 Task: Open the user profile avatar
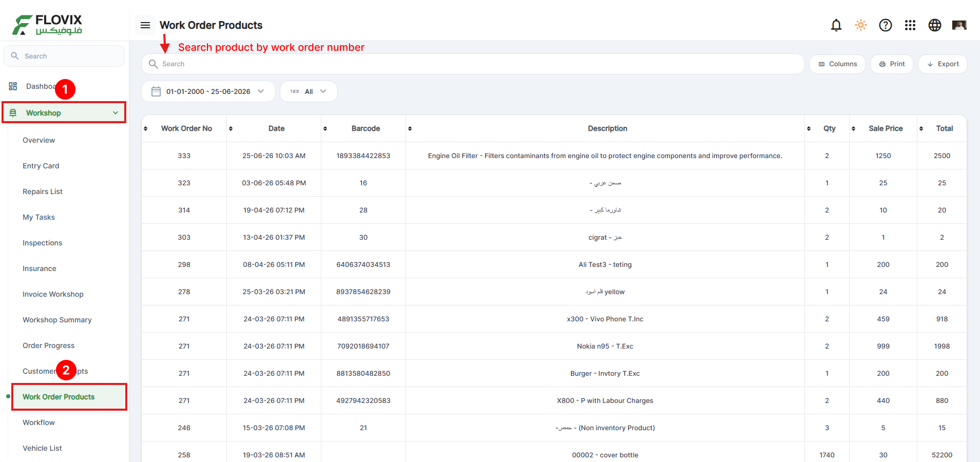(x=959, y=25)
